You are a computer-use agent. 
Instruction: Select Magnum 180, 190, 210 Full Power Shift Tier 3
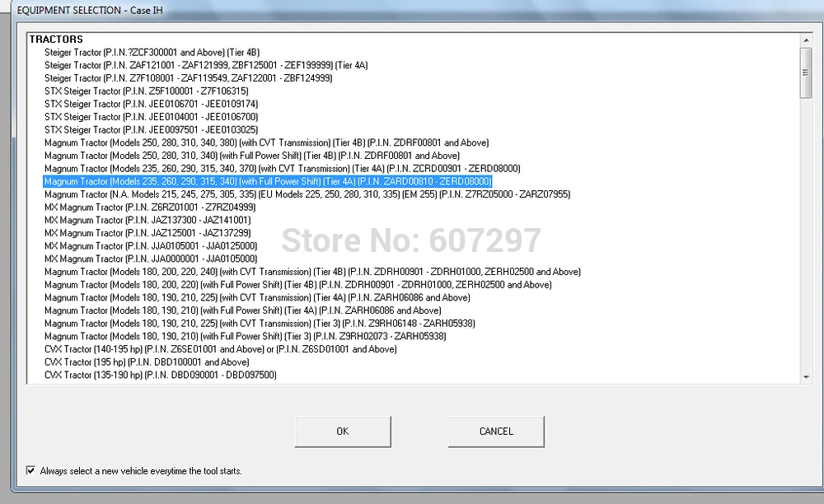click(246, 336)
